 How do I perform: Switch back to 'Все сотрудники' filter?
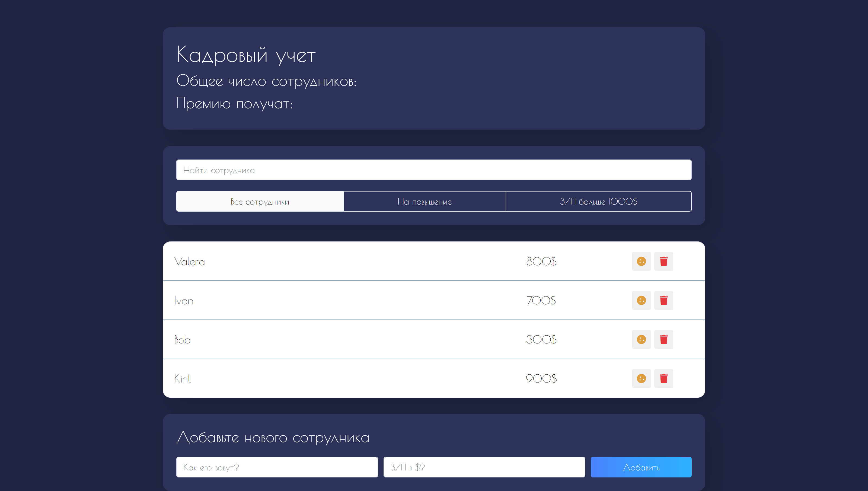point(260,201)
